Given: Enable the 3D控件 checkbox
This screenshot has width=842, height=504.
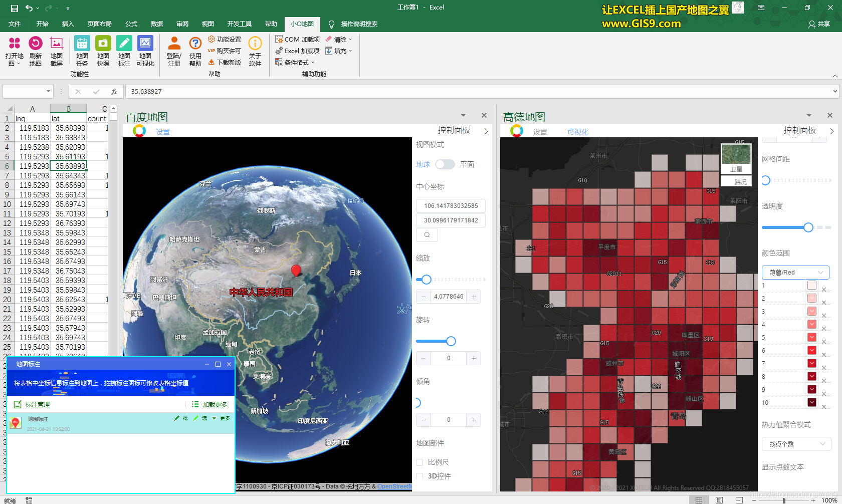Looking at the screenshot, I should point(420,476).
